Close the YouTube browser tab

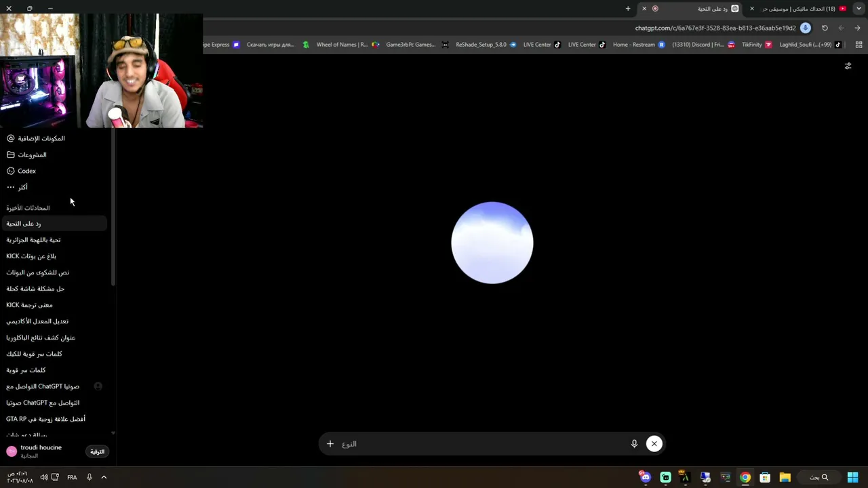pos(751,9)
